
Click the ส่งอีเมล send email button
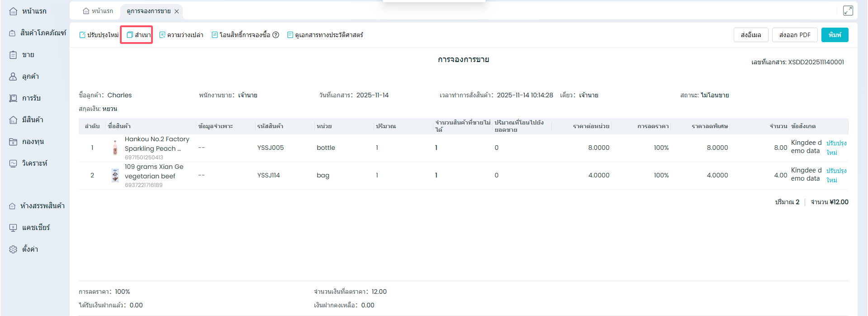(x=750, y=35)
